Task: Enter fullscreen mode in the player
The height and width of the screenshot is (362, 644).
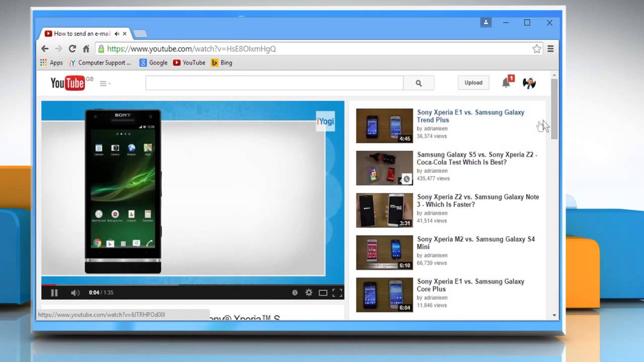Action: [x=337, y=293]
